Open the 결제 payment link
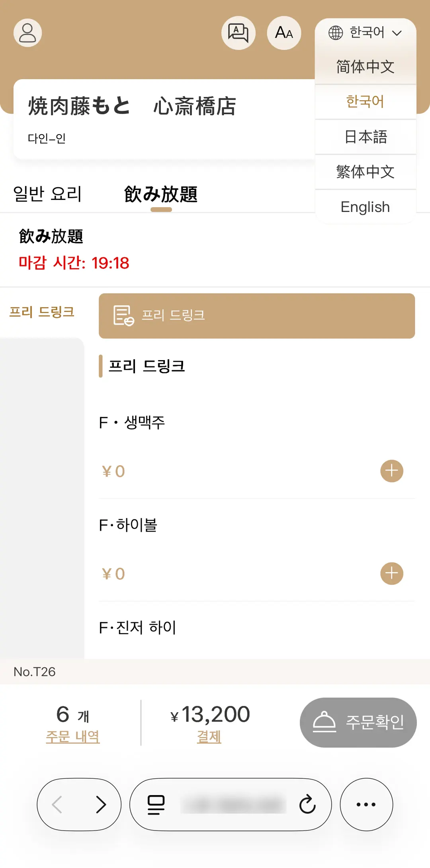430x868 pixels. click(209, 737)
